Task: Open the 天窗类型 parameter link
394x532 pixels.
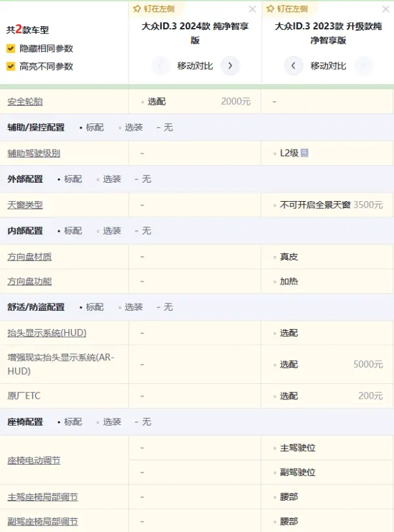Action: click(x=25, y=205)
